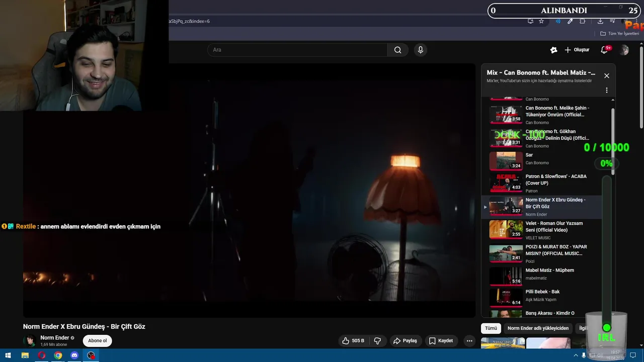Dislike the Bir Çift Göz video
Image resolution: width=644 pixels, height=362 pixels.
[x=377, y=341]
